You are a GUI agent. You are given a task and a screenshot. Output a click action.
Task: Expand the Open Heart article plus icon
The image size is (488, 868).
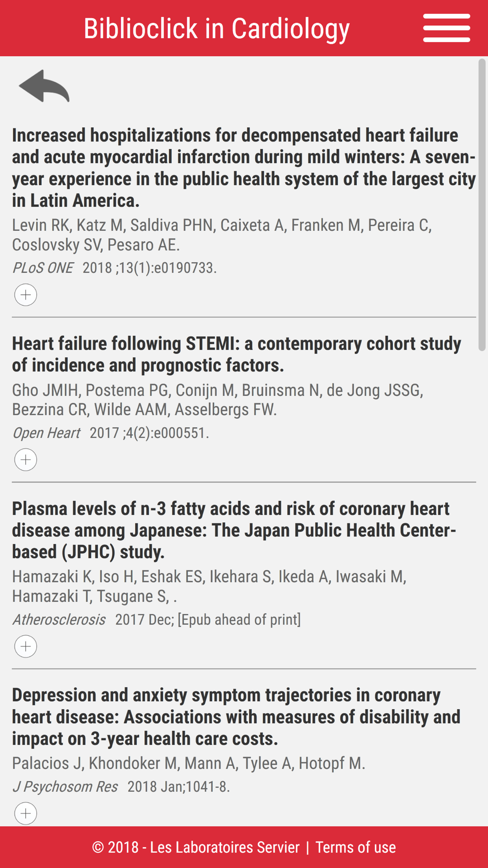(26, 460)
